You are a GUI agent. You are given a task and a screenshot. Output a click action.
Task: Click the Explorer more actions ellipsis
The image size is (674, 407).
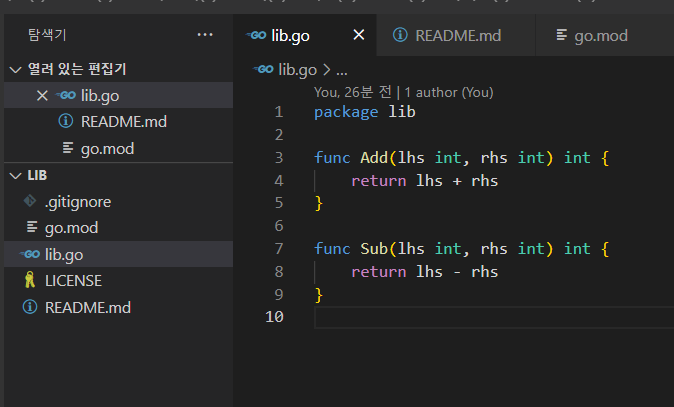click(205, 34)
